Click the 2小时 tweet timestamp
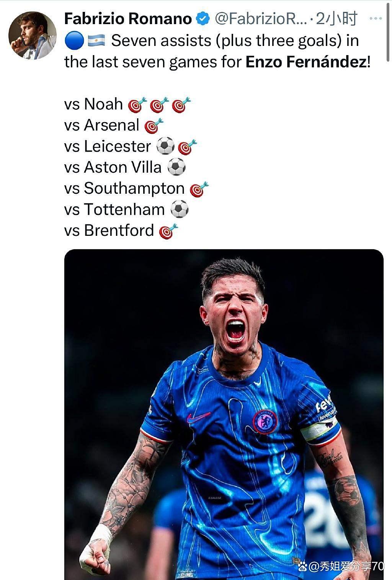The image size is (392, 580). (336, 18)
